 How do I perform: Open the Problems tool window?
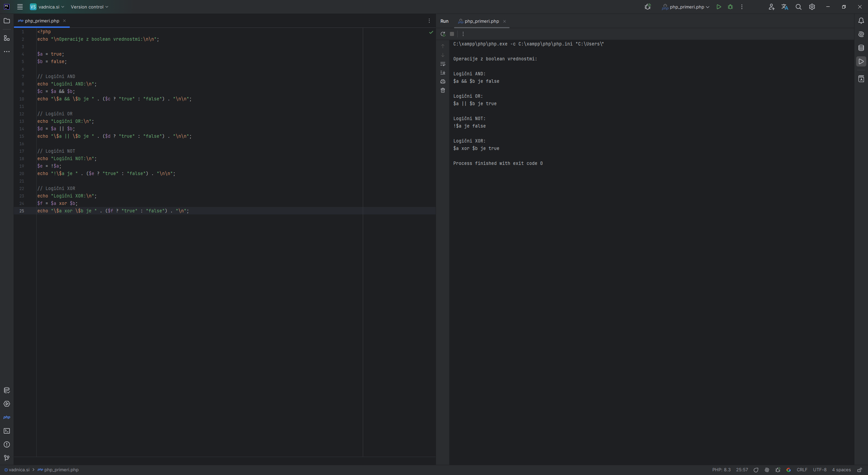coord(7,444)
